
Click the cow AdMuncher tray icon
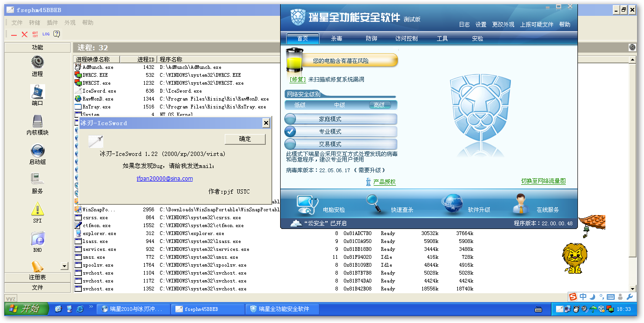pos(576,309)
